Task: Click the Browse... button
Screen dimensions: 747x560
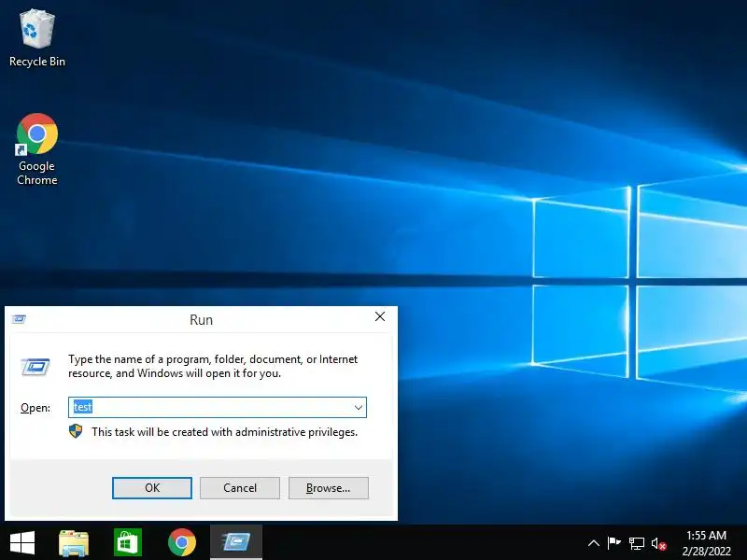Action: tap(329, 488)
